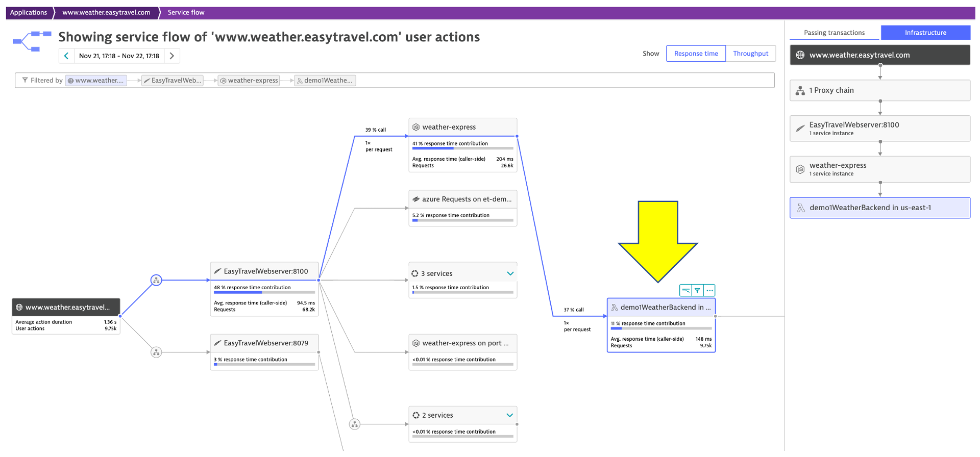Open EasyTravelWebserver:8100 in Infrastructure panel
980x457 pixels.
(x=879, y=129)
